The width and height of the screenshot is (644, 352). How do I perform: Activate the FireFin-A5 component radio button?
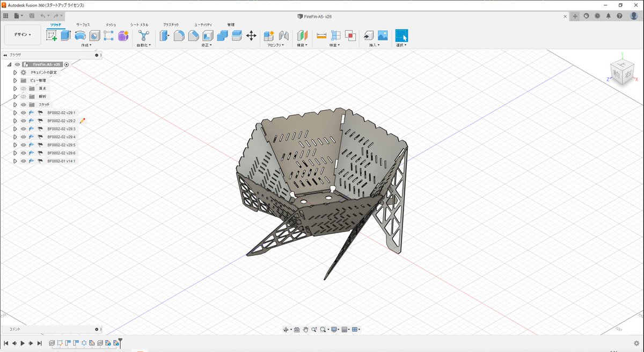point(67,64)
